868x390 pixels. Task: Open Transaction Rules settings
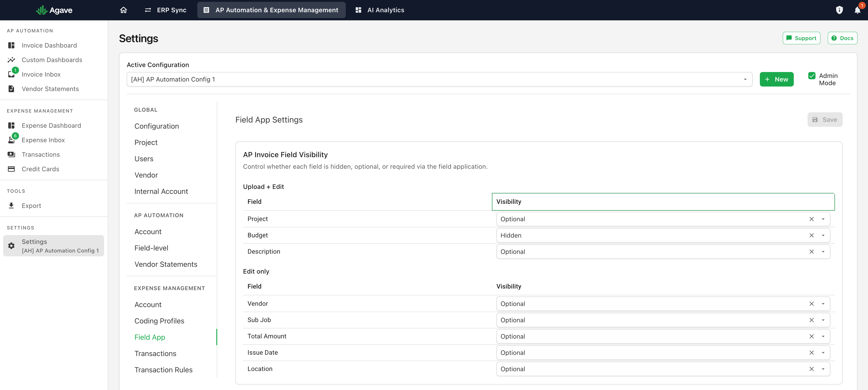click(x=163, y=370)
